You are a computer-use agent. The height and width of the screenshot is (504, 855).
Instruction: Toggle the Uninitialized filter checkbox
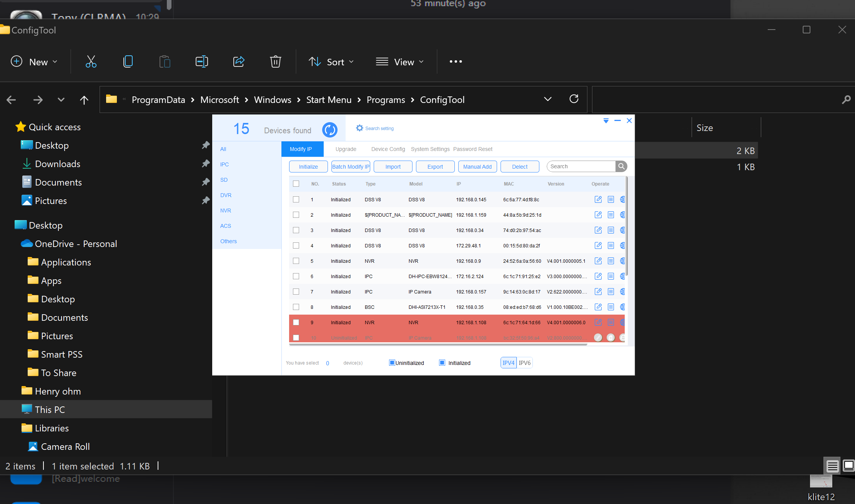pos(392,362)
